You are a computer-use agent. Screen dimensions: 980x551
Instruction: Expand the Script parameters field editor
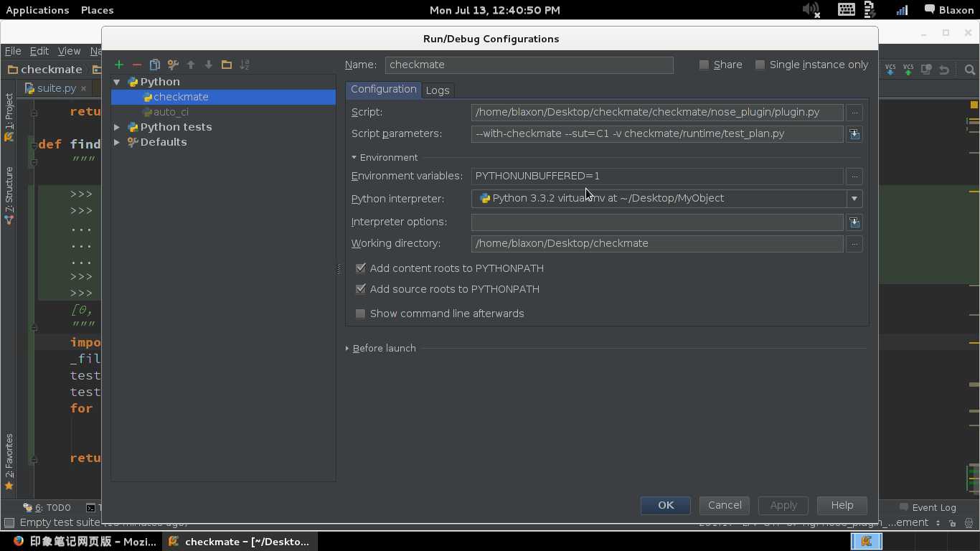coord(854,134)
